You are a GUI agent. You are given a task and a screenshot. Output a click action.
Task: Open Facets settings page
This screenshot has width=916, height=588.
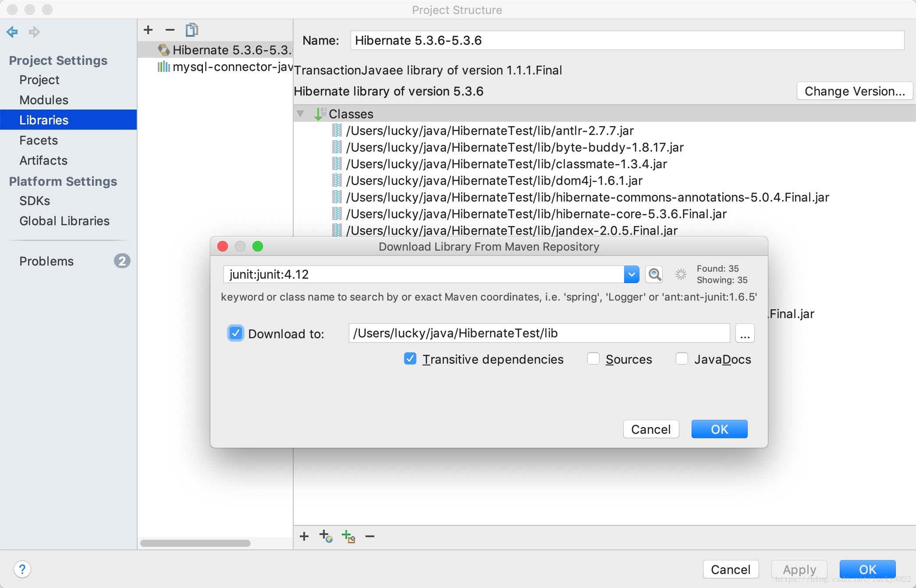click(x=39, y=140)
